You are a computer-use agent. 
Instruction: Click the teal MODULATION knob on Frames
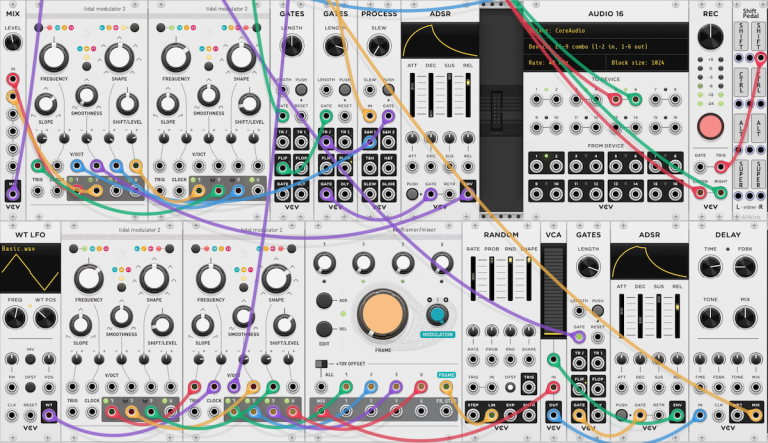[x=437, y=315]
